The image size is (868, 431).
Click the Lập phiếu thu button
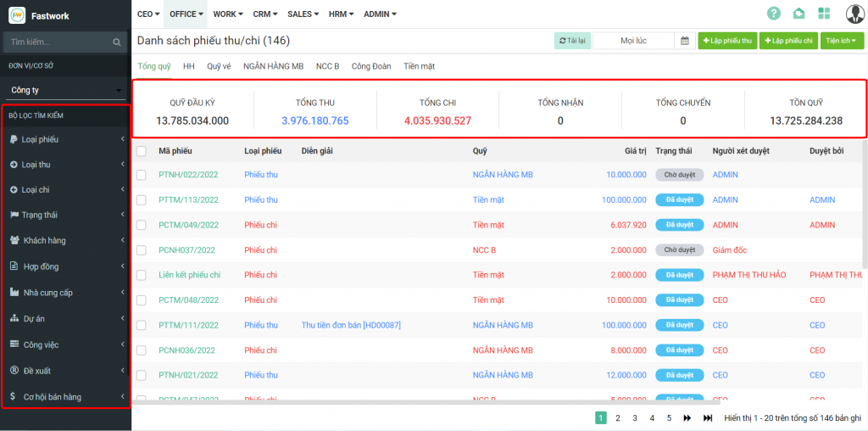[x=727, y=41]
